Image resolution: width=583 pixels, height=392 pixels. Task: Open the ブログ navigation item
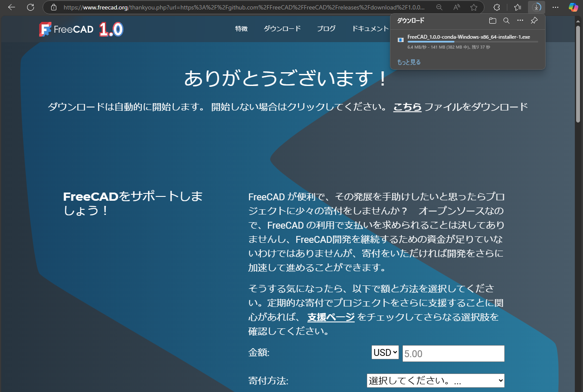click(x=326, y=28)
